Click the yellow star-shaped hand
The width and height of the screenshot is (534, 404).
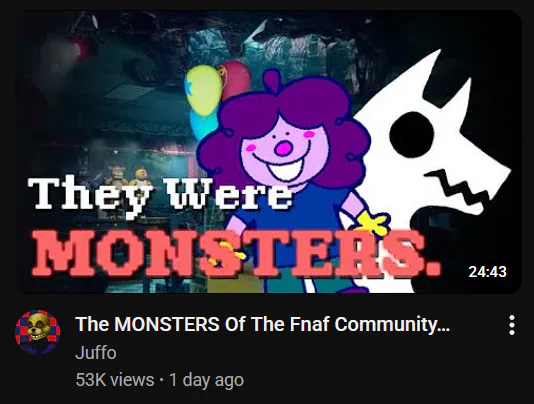coord(373,223)
